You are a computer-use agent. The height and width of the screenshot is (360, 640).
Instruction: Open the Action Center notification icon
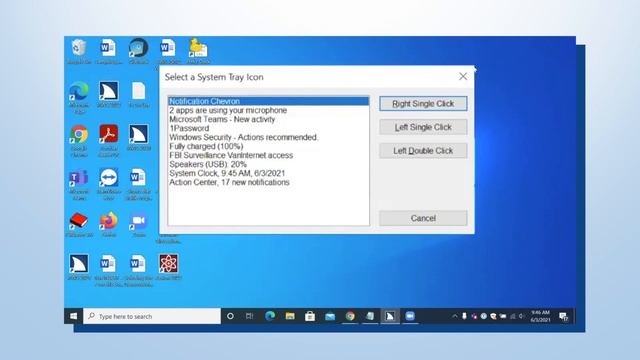point(564,316)
